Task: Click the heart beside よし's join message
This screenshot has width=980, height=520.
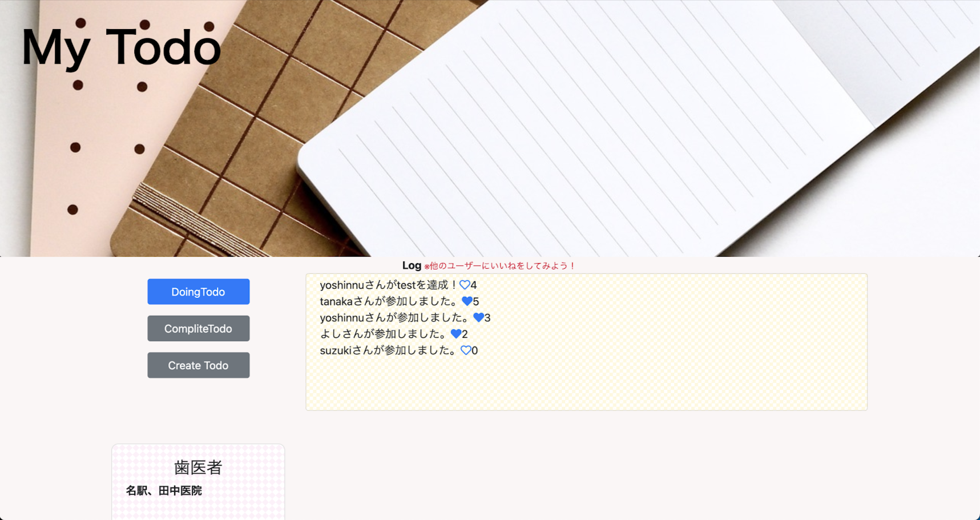Action: pyautogui.click(x=457, y=334)
